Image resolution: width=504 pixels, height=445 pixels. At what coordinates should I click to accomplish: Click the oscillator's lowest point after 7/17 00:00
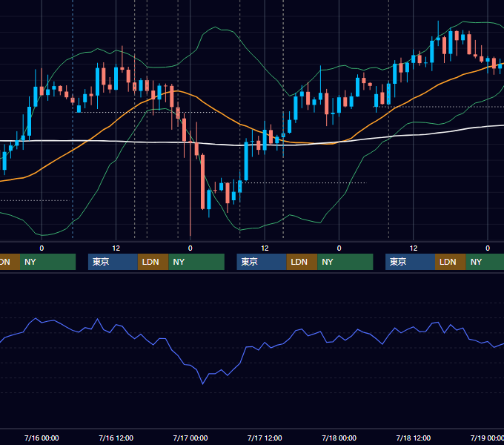[202, 384]
